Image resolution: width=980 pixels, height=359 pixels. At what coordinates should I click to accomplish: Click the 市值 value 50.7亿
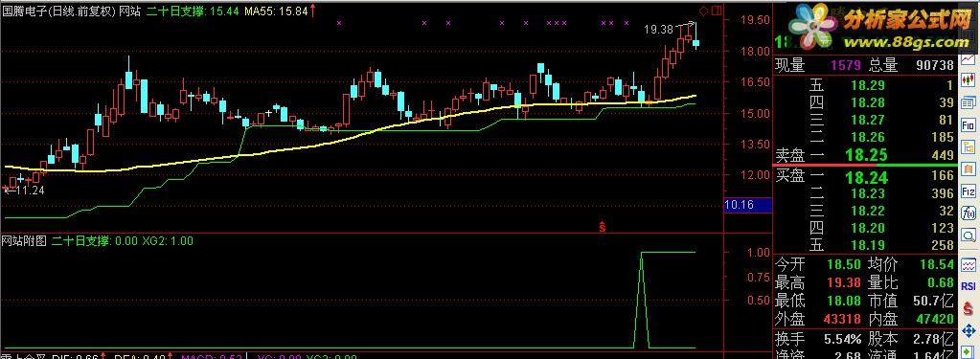click(x=934, y=301)
